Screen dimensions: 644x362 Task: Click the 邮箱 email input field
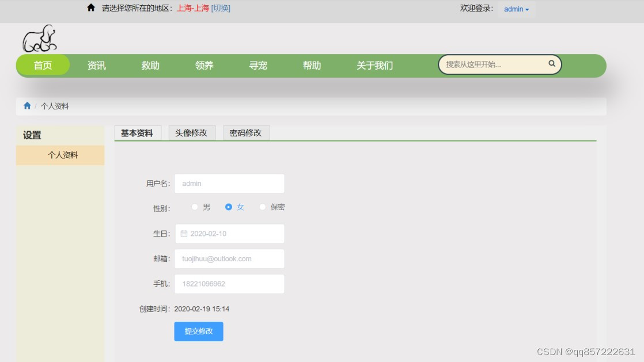[x=229, y=258]
